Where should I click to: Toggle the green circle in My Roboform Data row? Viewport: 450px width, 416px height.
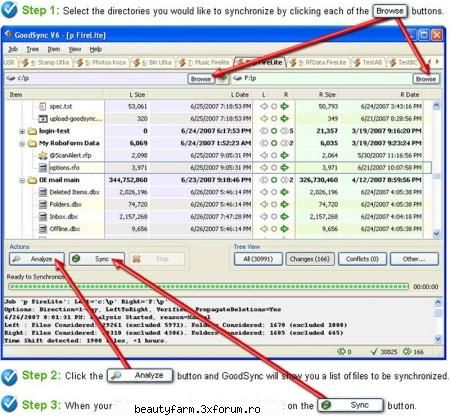coord(274,143)
